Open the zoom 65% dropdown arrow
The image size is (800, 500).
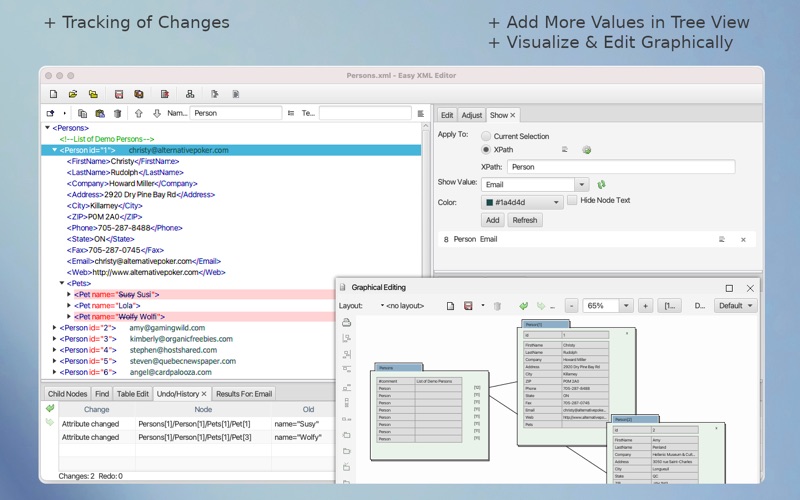[x=626, y=306]
